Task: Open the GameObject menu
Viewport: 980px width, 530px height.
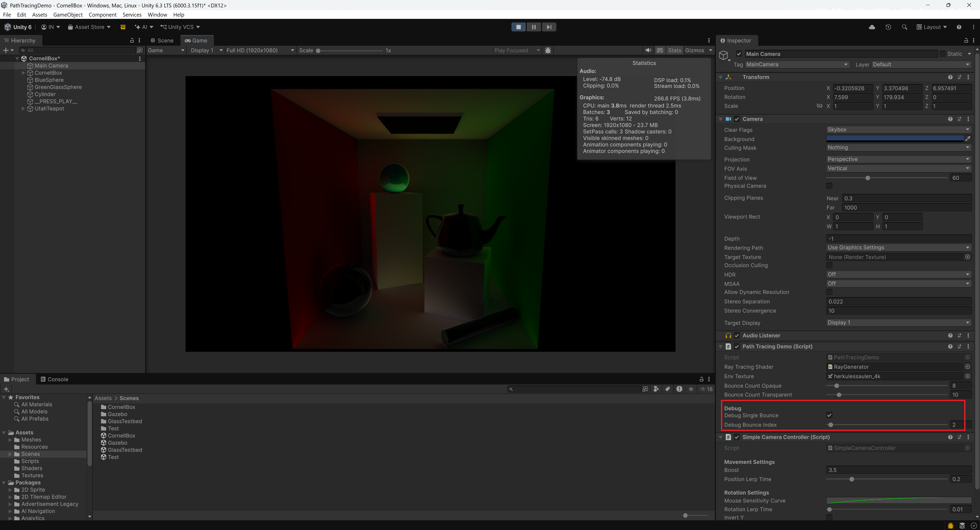Action: (68, 15)
